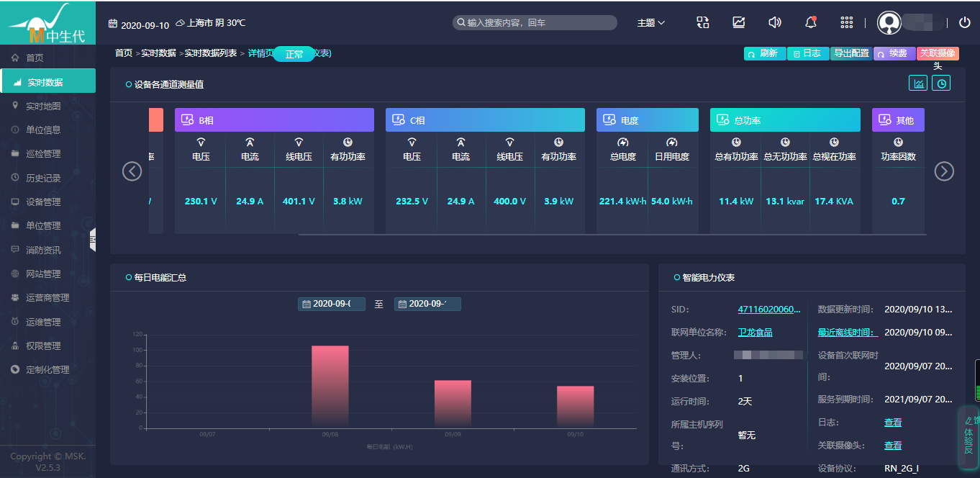
Task: Click the search input field
Action: (x=535, y=23)
